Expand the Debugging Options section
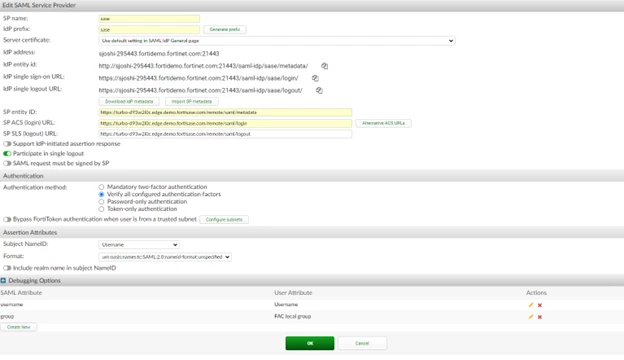Viewport: 624px width, 360px height. click(x=3, y=281)
